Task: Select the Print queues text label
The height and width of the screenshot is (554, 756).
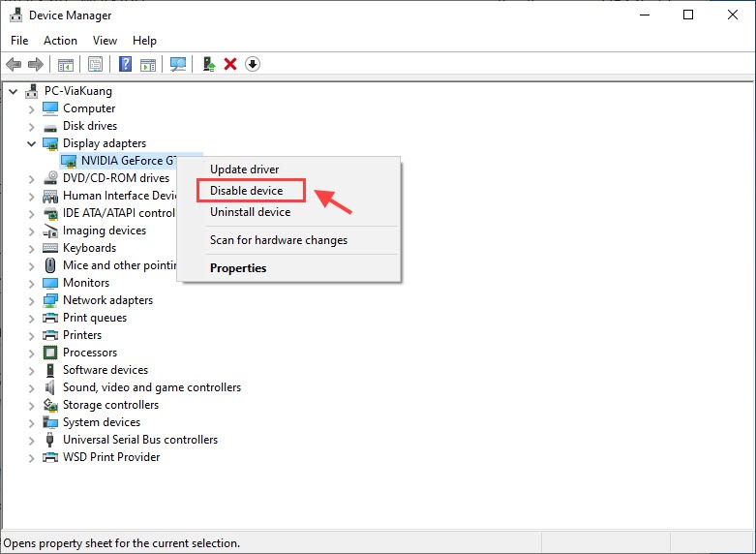Action: (95, 318)
